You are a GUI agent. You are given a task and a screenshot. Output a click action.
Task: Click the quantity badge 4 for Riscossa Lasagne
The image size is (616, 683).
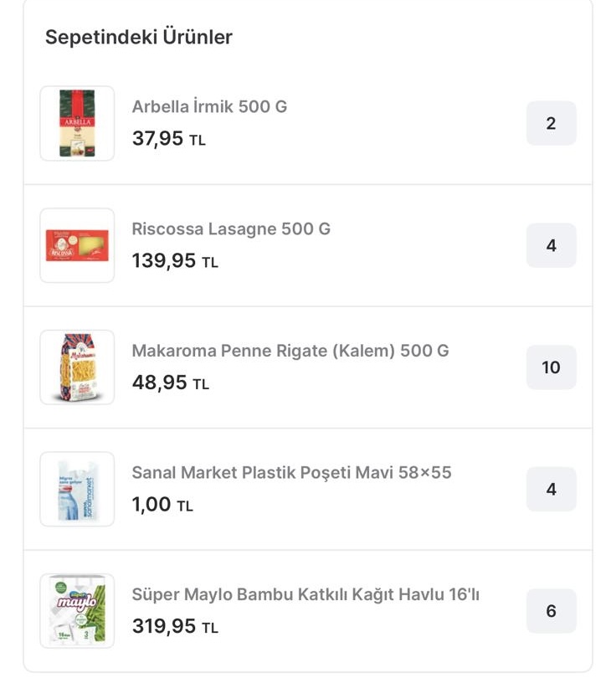pyautogui.click(x=551, y=246)
